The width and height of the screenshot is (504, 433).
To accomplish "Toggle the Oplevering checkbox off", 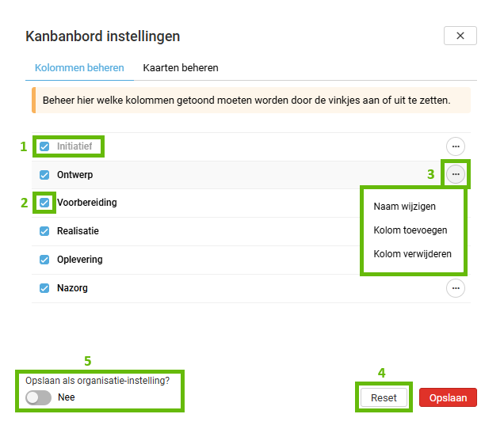I will tap(44, 260).
